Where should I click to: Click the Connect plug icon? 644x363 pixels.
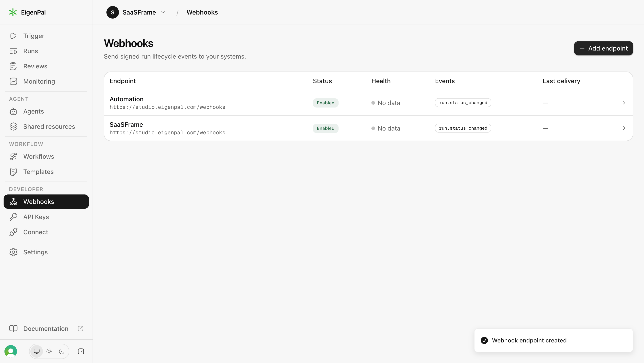[13, 232]
